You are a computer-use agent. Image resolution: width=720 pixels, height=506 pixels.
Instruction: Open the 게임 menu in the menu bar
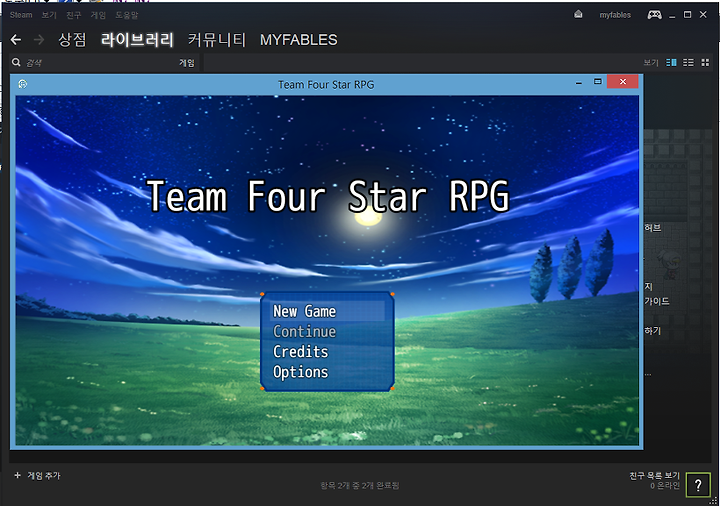tap(98, 15)
